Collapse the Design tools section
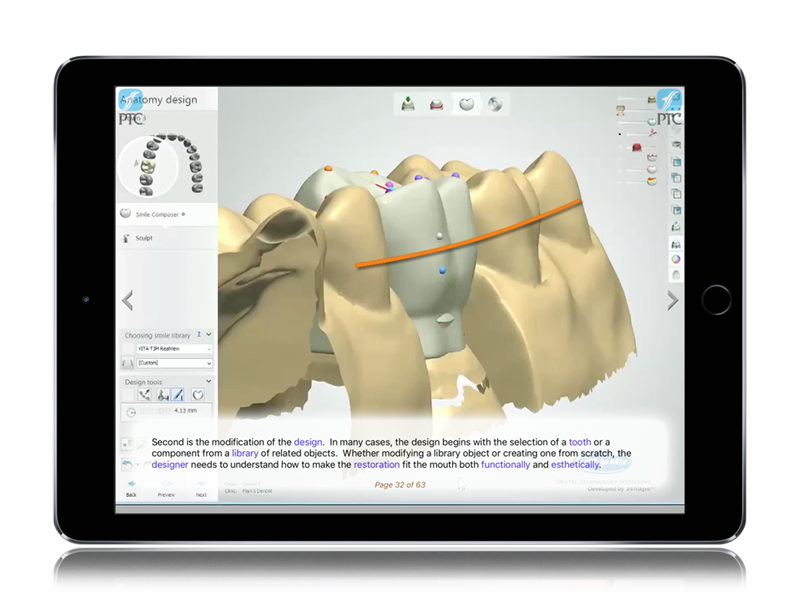 207,381
